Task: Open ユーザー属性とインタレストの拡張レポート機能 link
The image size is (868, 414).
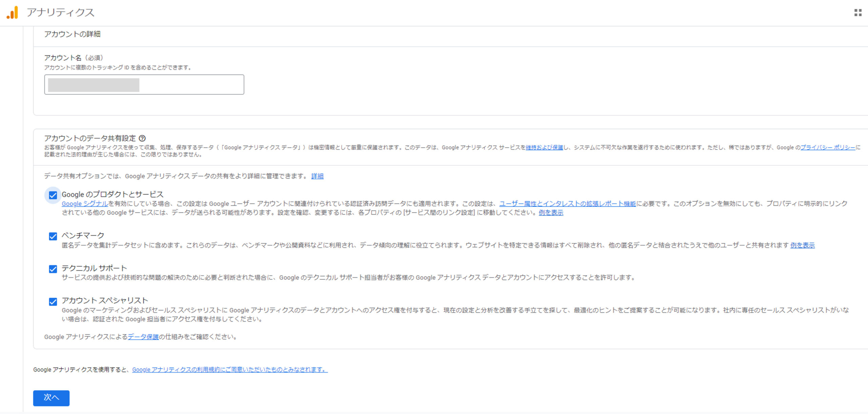Action: point(567,204)
